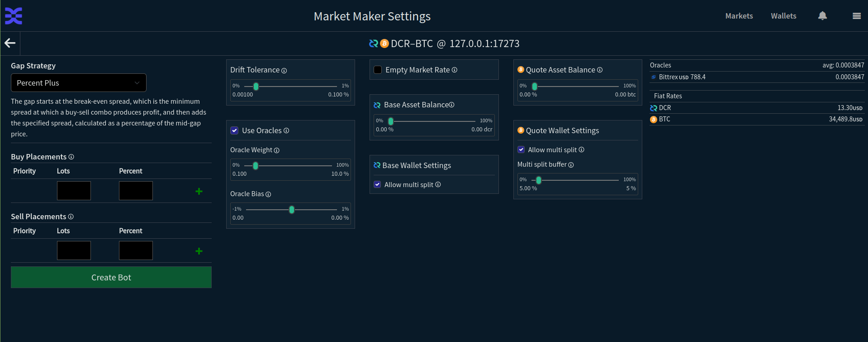Click the Drift Tolerance info icon
Viewport: 868px width, 342px height.
284,71
